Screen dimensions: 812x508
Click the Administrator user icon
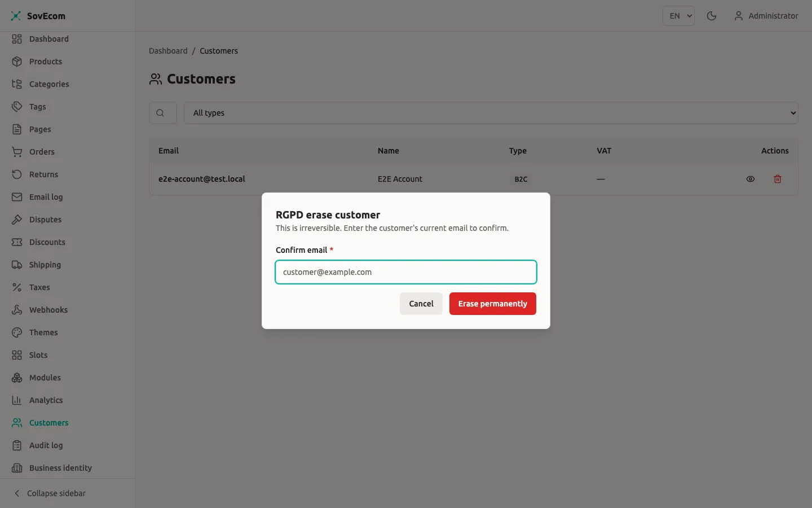point(738,16)
